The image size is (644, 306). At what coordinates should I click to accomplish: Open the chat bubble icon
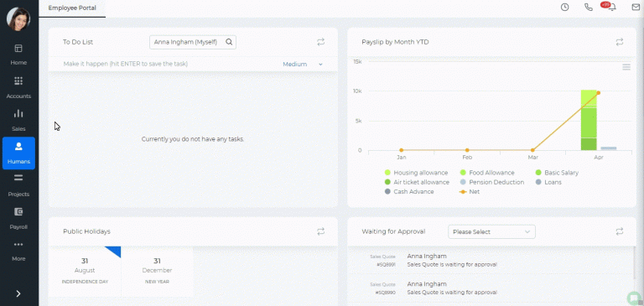[635, 298]
